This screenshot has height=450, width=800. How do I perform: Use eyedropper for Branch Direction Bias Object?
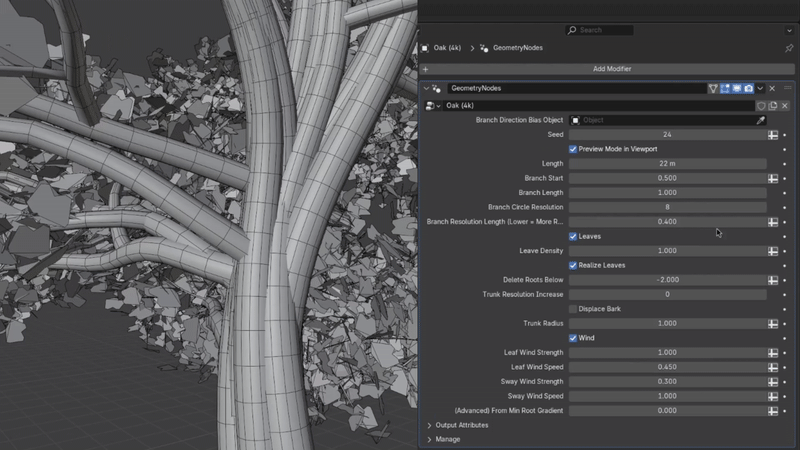[x=760, y=120]
